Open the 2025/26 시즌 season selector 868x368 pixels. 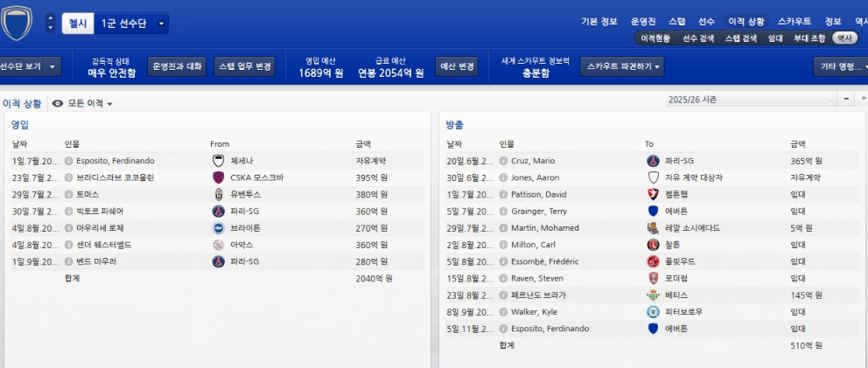[750, 100]
